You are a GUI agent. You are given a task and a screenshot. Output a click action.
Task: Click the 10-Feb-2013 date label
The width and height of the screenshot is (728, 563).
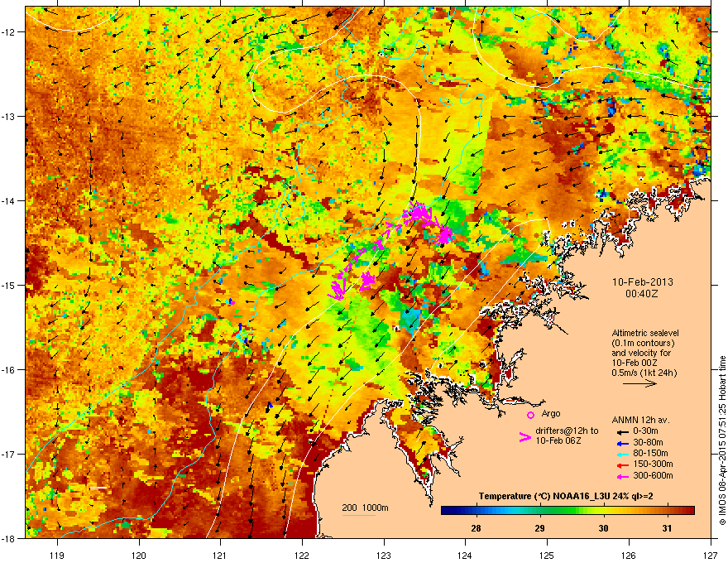pyautogui.click(x=643, y=282)
